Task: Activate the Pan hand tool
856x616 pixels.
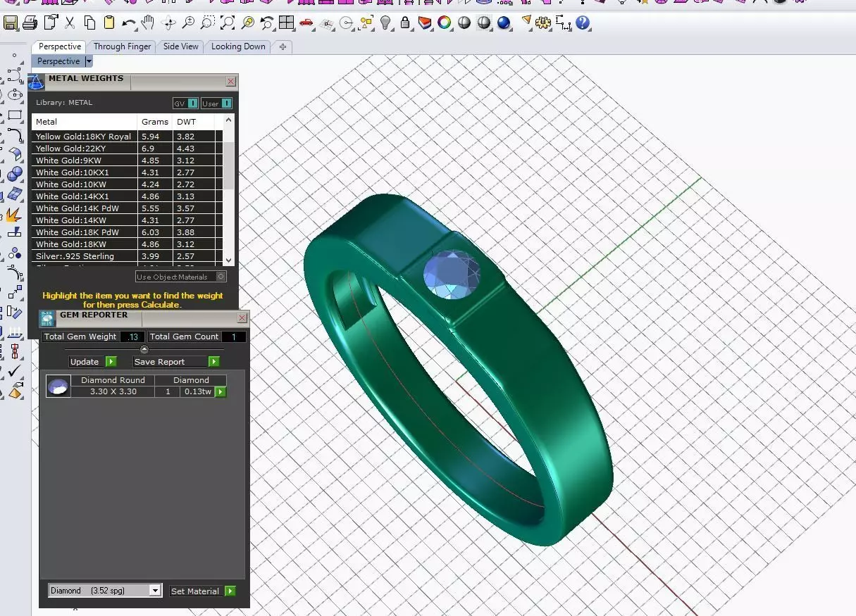Action: click(x=147, y=23)
